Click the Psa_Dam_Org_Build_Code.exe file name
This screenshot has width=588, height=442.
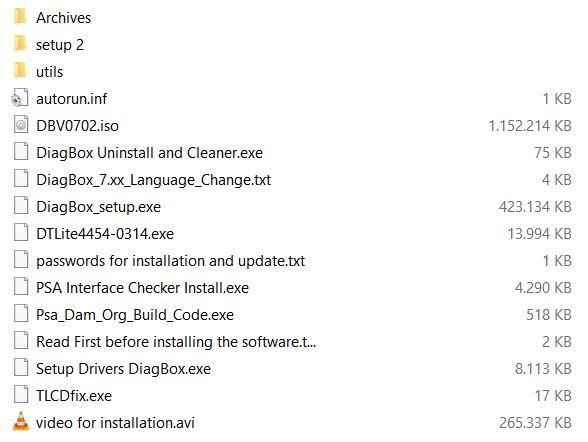point(135,315)
